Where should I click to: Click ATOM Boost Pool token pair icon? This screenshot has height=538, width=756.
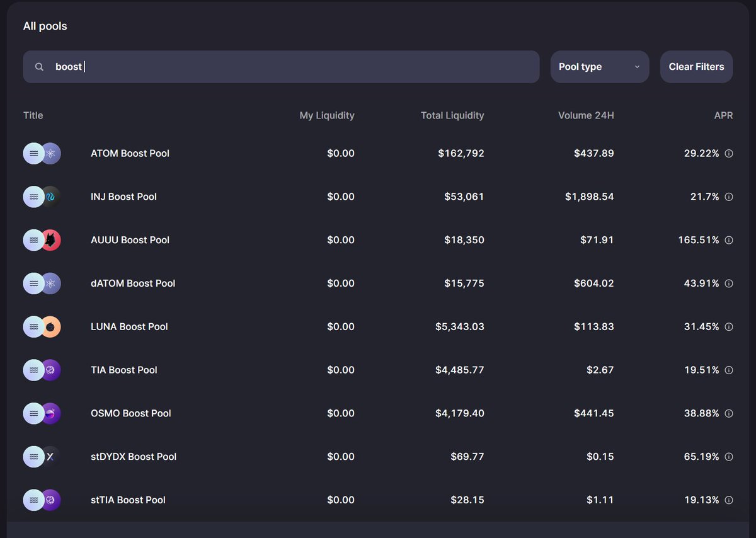click(x=42, y=153)
